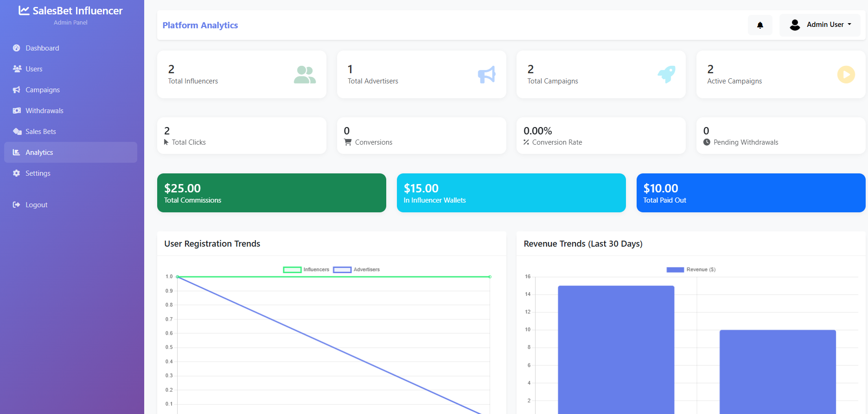Click the Revenue Trends (Last 30 Days) heading
Viewport: 868px width, 414px height.
click(x=583, y=244)
